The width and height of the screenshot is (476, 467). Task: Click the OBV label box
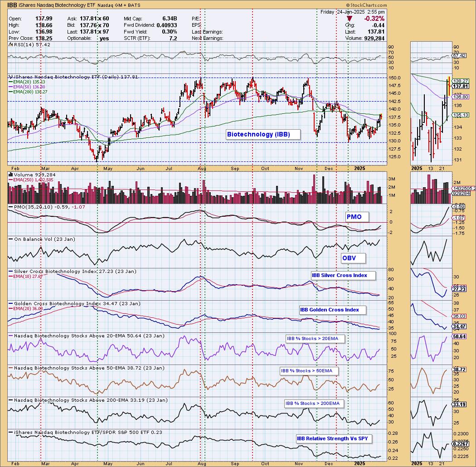[349, 258]
